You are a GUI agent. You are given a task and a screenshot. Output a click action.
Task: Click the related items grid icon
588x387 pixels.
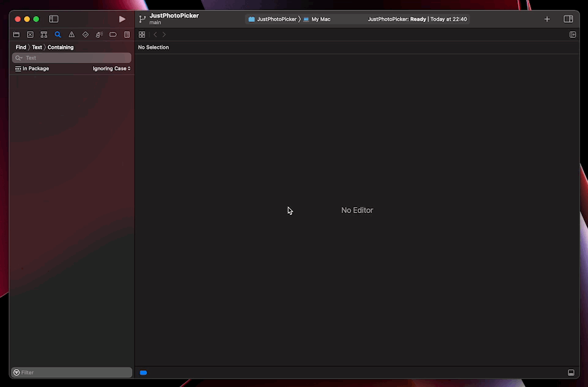coord(141,34)
